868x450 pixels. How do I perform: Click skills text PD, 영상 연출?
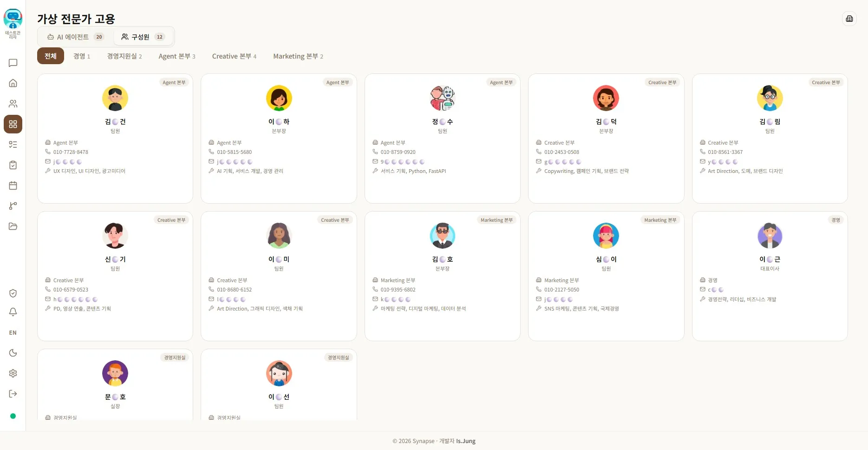82,309
